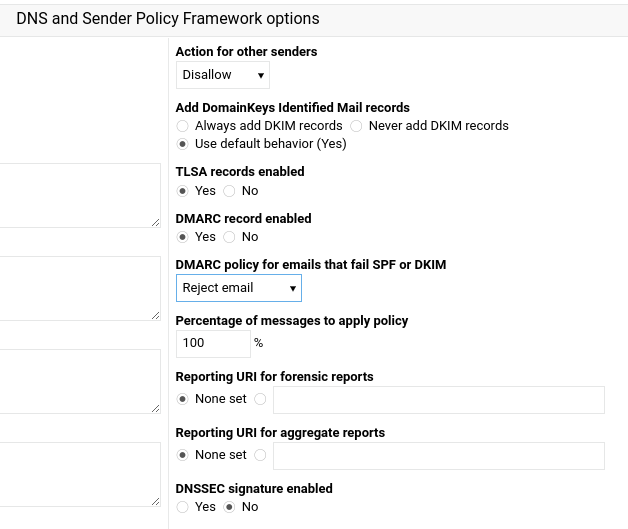
Task: Enable DNSSEC signature by selecting Yes
Action: (x=182, y=507)
